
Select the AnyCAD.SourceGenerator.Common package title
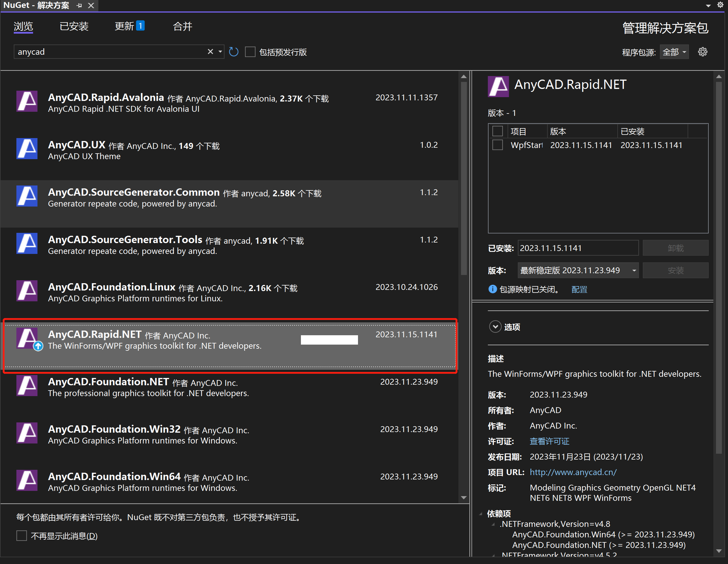134,192
